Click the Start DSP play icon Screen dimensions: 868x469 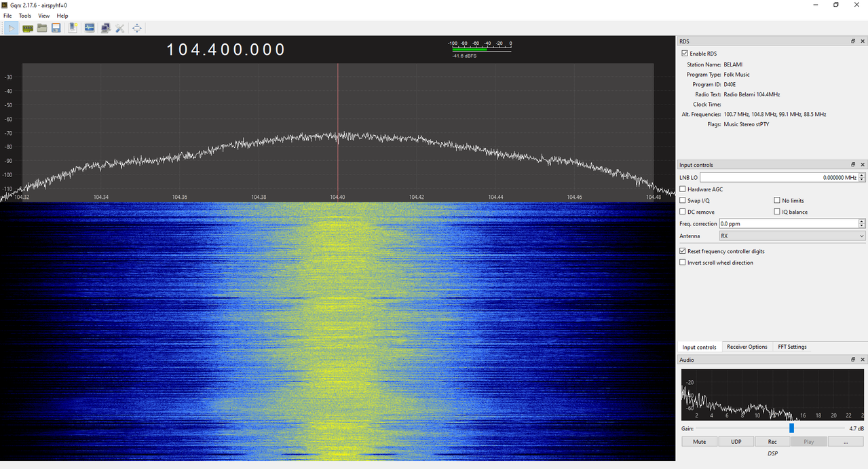[x=12, y=28]
